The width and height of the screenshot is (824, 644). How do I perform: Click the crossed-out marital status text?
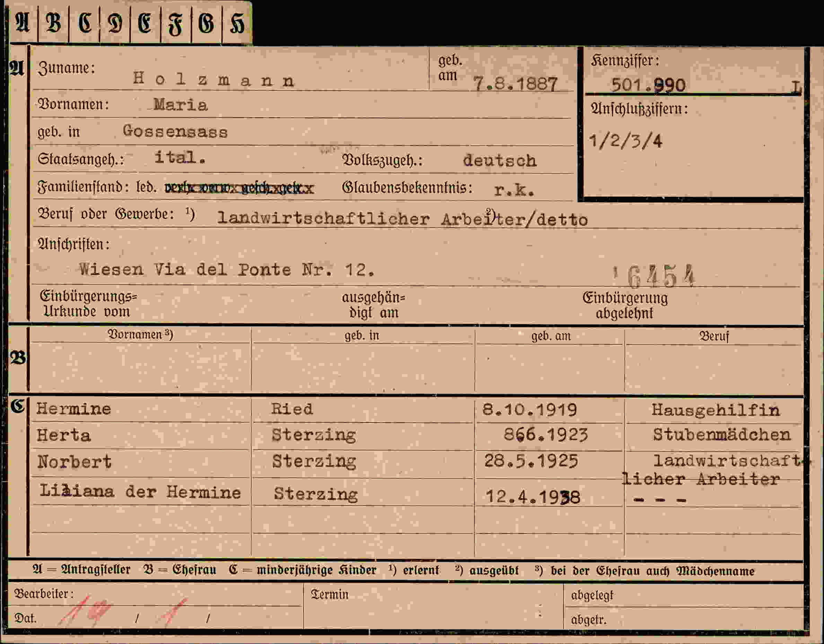[x=239, y=187]
